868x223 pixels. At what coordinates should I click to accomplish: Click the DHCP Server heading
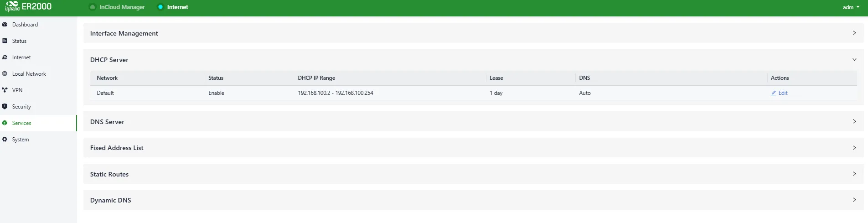[109, 60]
